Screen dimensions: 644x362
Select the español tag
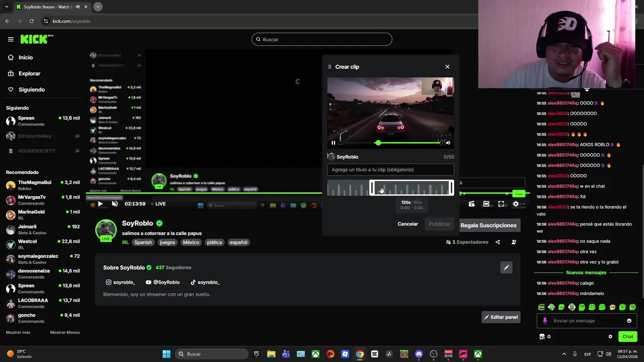[x=238, y=242]
